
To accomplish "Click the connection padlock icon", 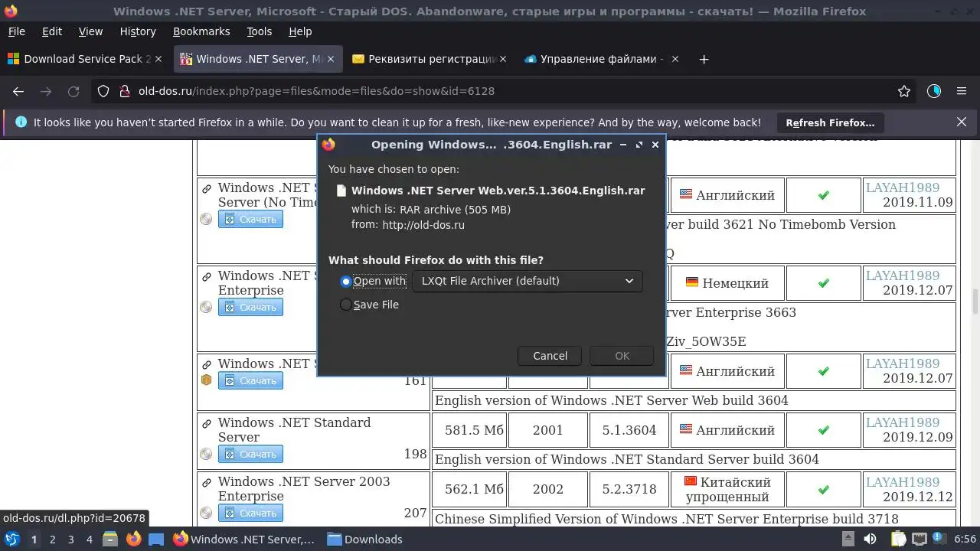I will coord(125,91).
